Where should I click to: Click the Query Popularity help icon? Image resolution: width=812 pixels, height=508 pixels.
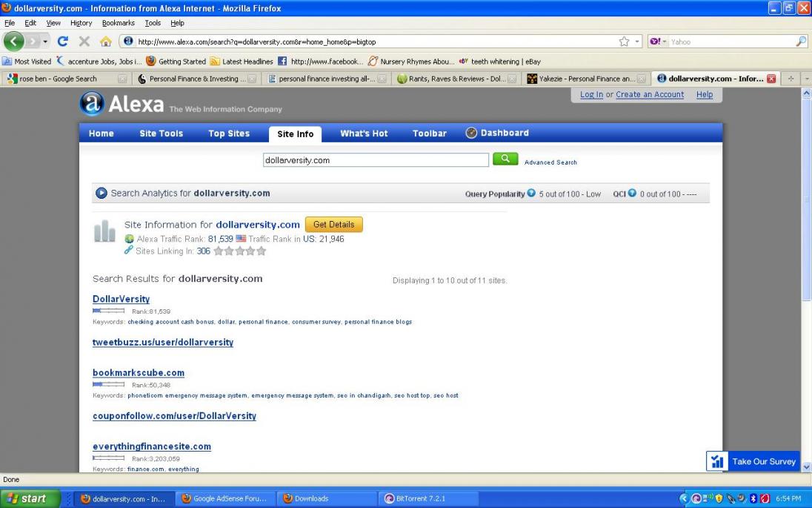530,194
